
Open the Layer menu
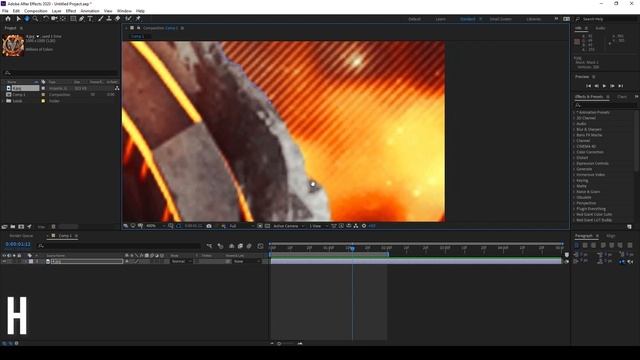[56, 11]
